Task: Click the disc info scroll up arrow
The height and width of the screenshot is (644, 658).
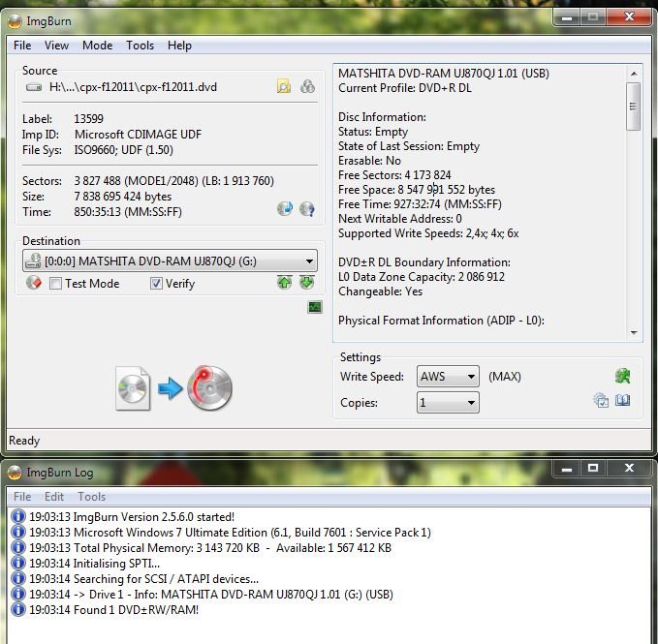Action: click(634, 74)
